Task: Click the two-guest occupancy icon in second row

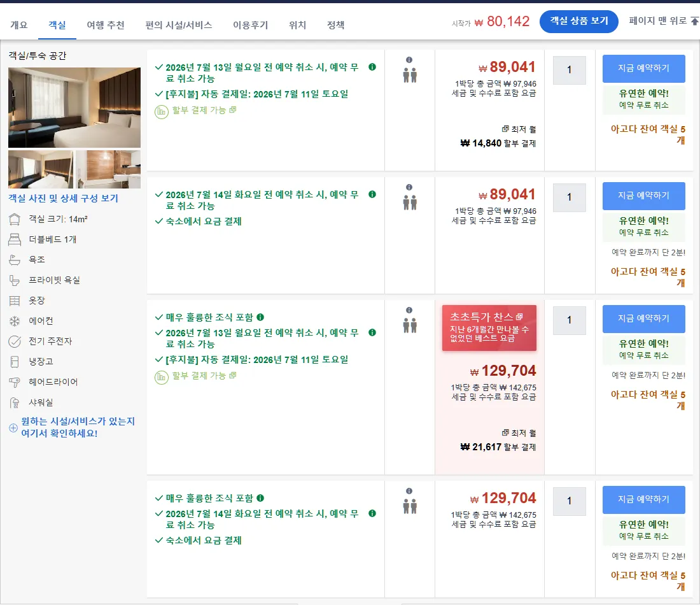Action: pyautogui.click(x=410, y=203)
